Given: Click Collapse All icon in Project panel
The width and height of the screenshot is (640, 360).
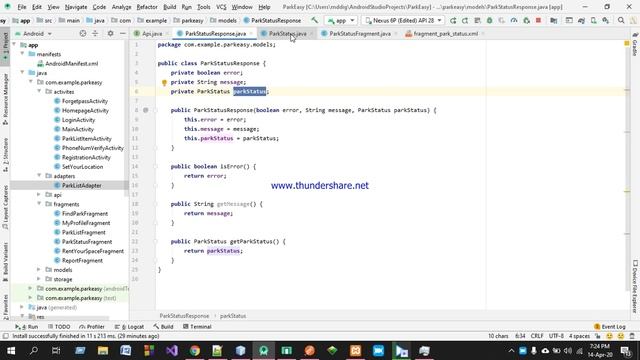Looking at the screenshot, I should pyautogui.click(x=95, y=33).
